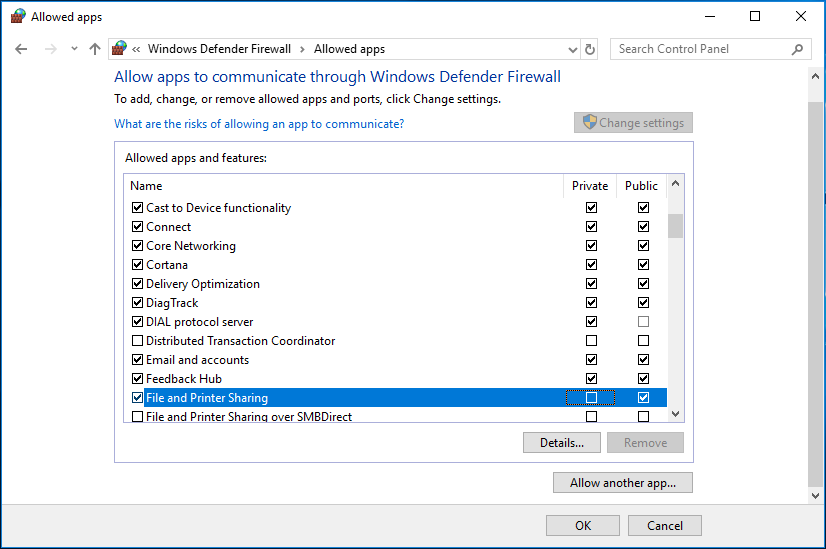This screenshot has width=826, height=549.
Task: Check Private box for Distributed Transaction Coordinator
Action: 592,340
